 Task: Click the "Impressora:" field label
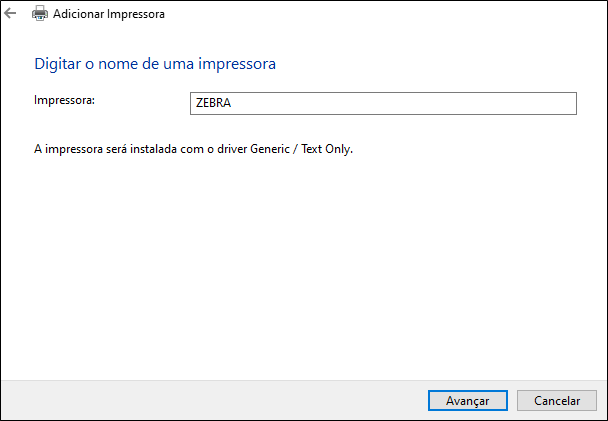[x=63, y=100]
